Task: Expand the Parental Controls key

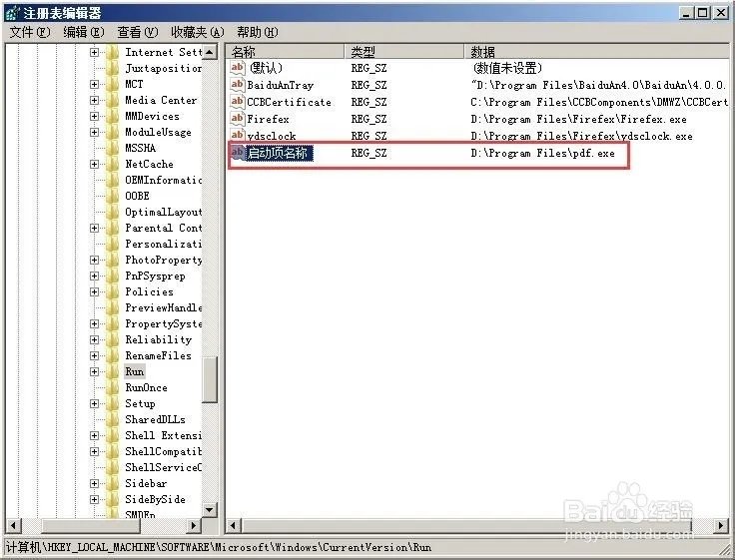Action: click(94, 228)
